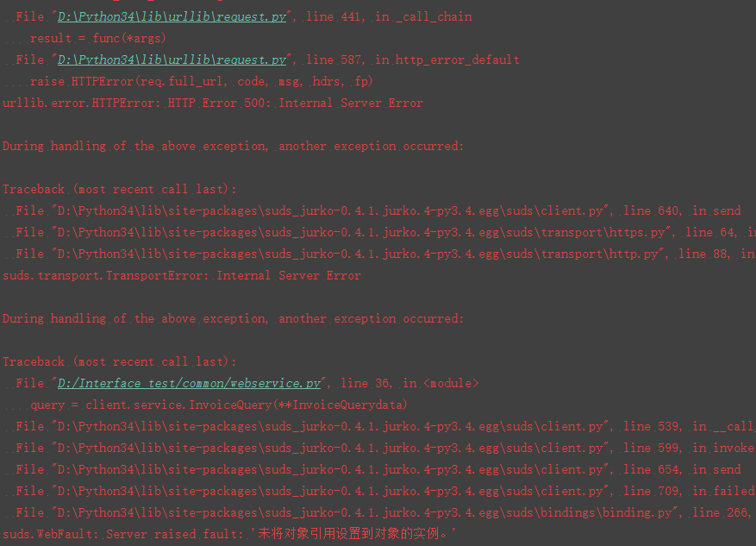Click first 'During handling of the above exception' line
756x546 pixels.
pos(233,146)
